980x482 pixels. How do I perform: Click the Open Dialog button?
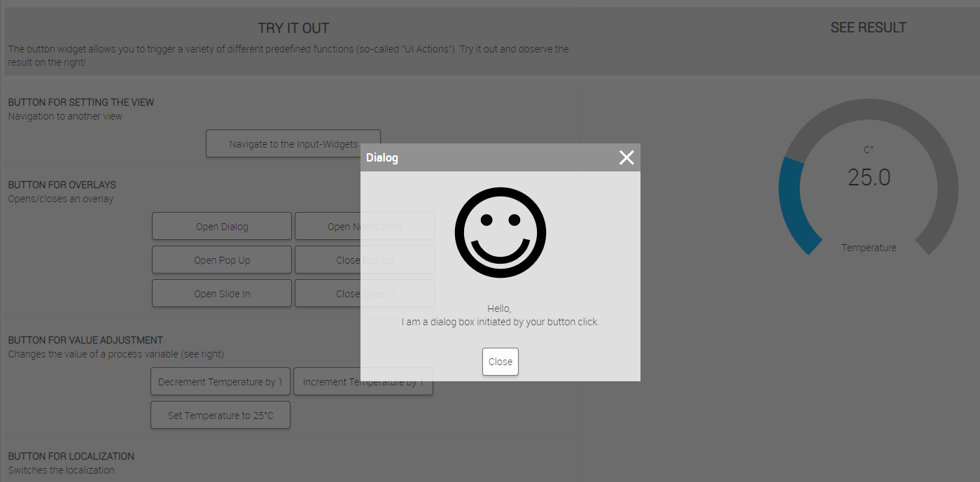(x=222, y=226)
